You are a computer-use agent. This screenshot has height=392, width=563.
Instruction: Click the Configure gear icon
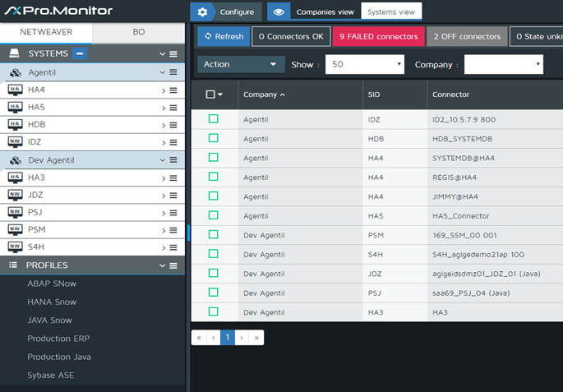(x=202, y=12)
